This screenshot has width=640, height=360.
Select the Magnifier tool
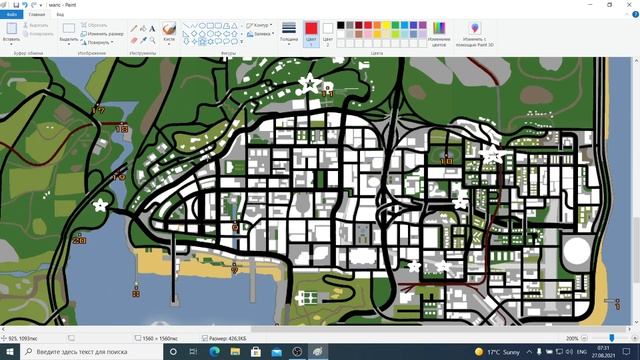point(152,40)
